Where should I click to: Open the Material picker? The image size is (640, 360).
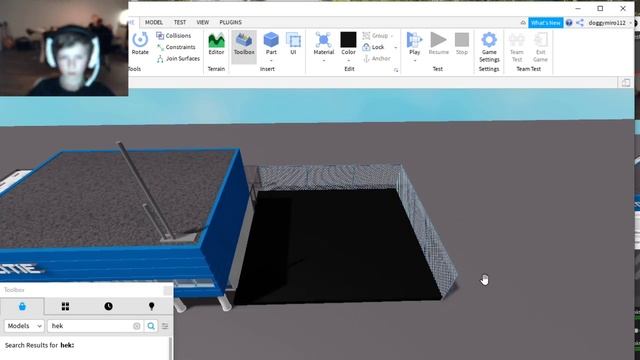(x=324, y=43)
